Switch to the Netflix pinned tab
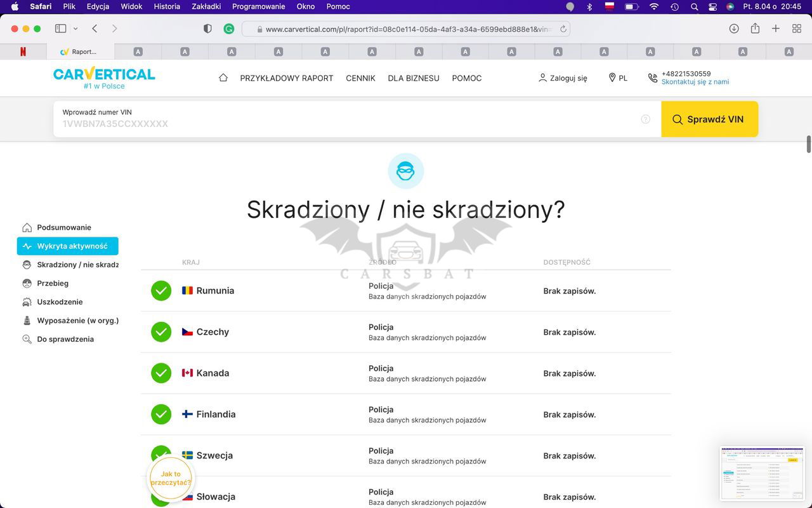Image resolution: width=812 pixels, height=508 pixels. click(x=23, y=51)
